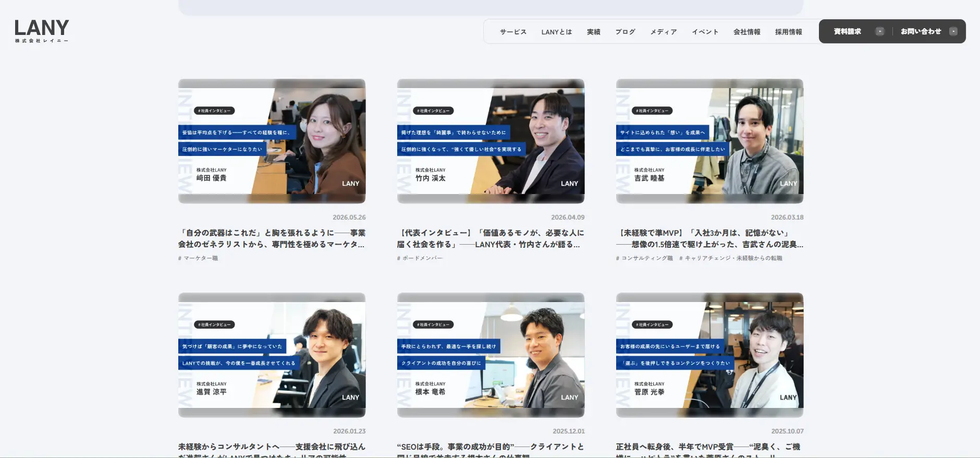980x458 pixels.
Task: Click the LANY logo in the header
Action: pos(42,31)
